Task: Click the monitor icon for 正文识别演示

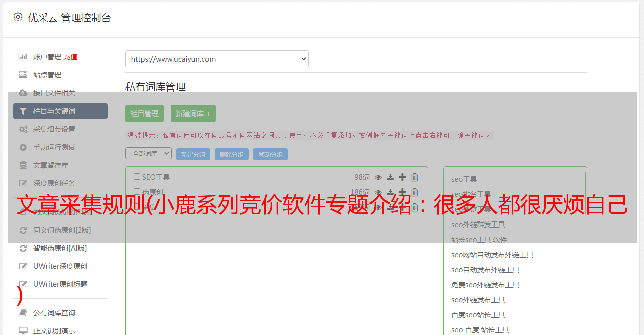Action: coord(23,331)
